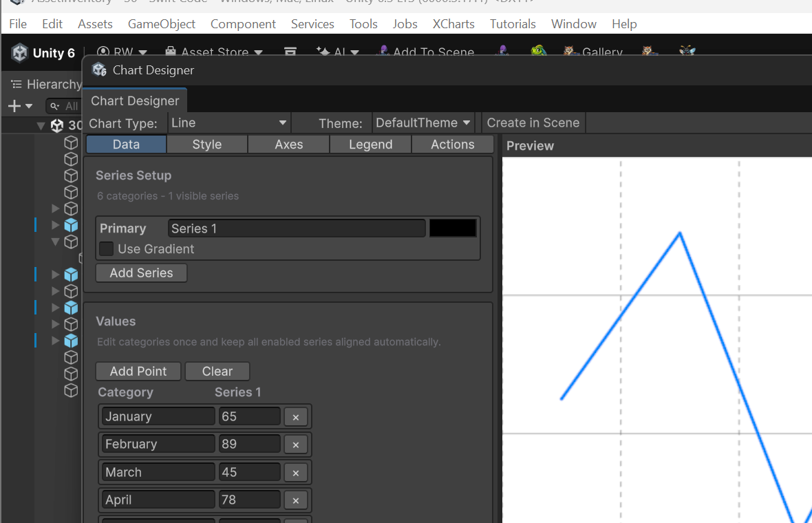The image size is (812, 523).
Task: Remove the April data row
Action: 296,500
